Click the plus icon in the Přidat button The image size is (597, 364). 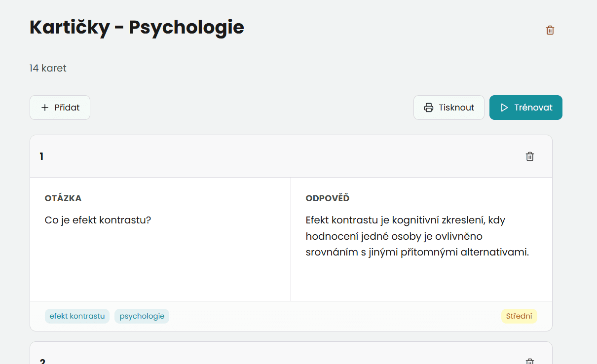point(45,107)
